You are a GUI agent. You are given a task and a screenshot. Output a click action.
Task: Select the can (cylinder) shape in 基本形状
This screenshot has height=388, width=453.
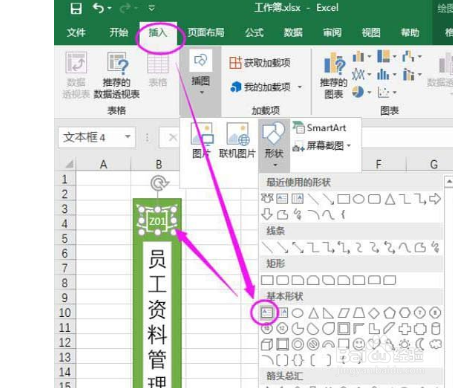[x=435, y=329]
